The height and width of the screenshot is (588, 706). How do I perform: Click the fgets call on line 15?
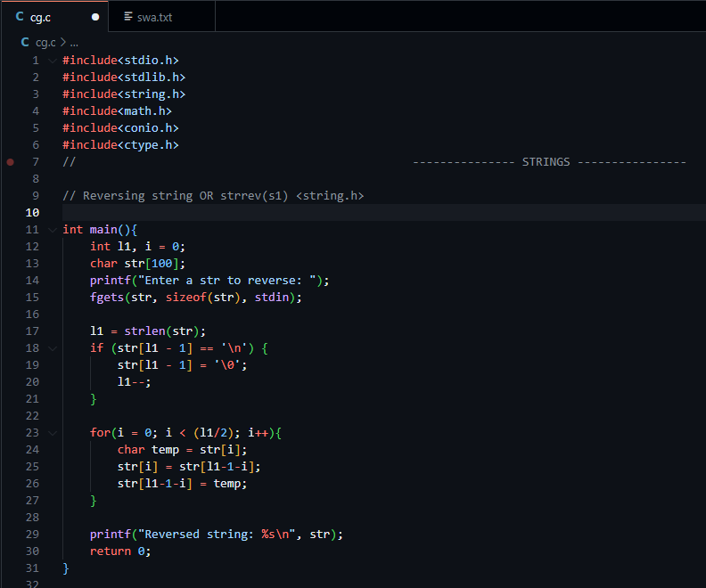point(196,298)
